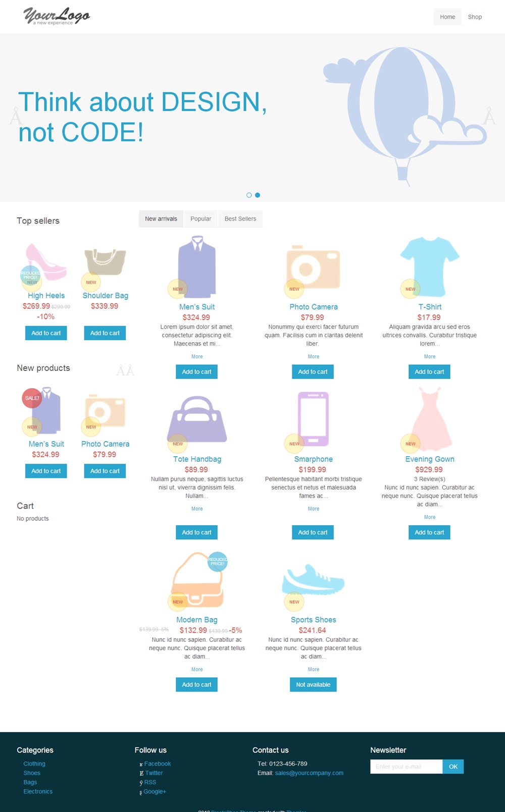Image resolution: width=505 pixels, height=812 pixels.
Task: Add Men's Suit to cart in New arrivals
Action: (196, 372)
